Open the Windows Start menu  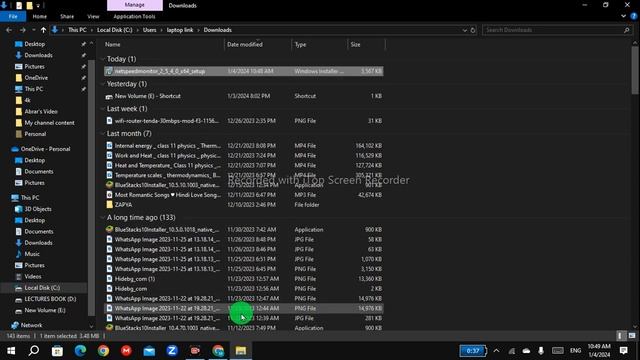click(x=11, y=351)
